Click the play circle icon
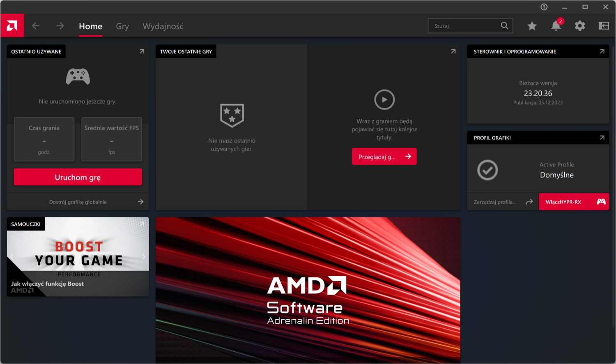This screenshot has width=616, height=364. click(x=384, y=99)
